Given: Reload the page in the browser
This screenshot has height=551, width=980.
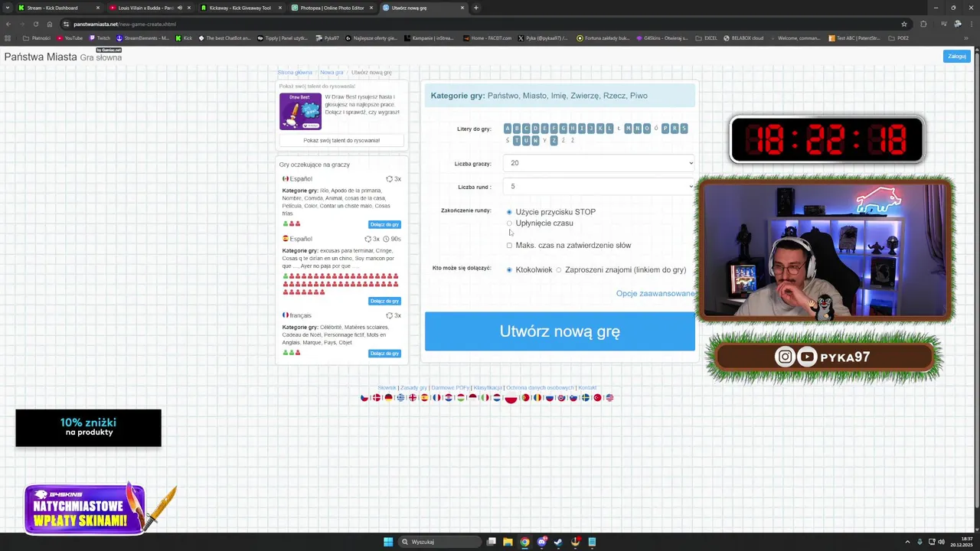Looking at the screenshot, I should pyautogui.click(x=35, y=24).
